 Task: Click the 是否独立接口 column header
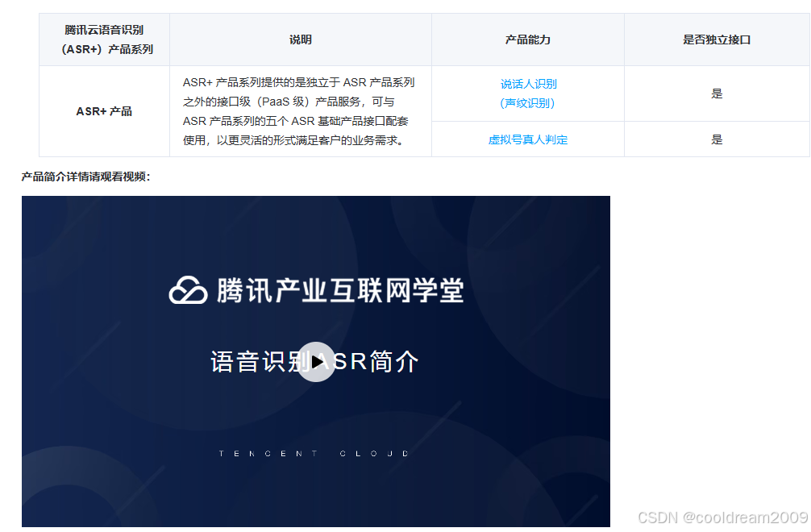tap(717, 39)
